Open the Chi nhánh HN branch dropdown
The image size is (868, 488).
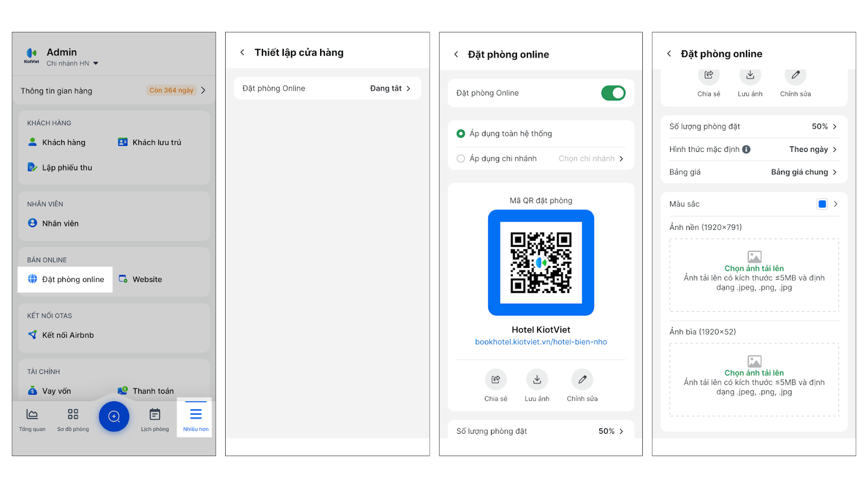[x=72, y=63]
